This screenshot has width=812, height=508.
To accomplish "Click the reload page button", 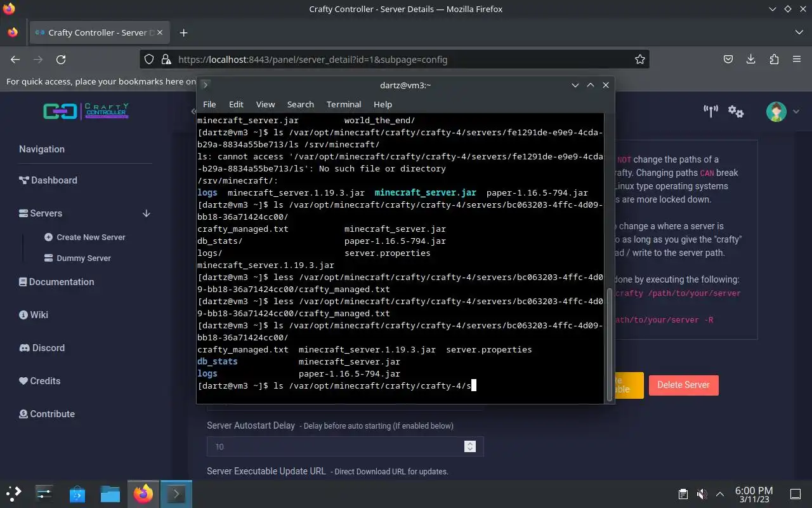I will [61, 59].
